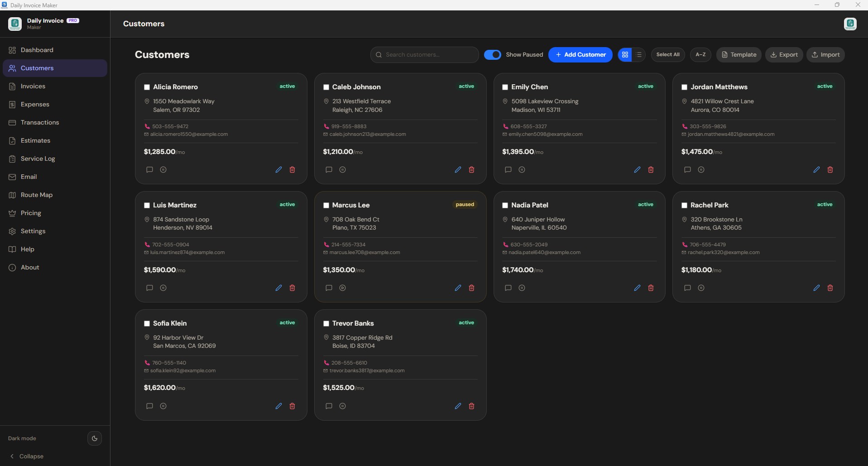This screenshot has width=868, height=466.
Task: Disable the Show Paused toggle
Action: coord(493,55)
